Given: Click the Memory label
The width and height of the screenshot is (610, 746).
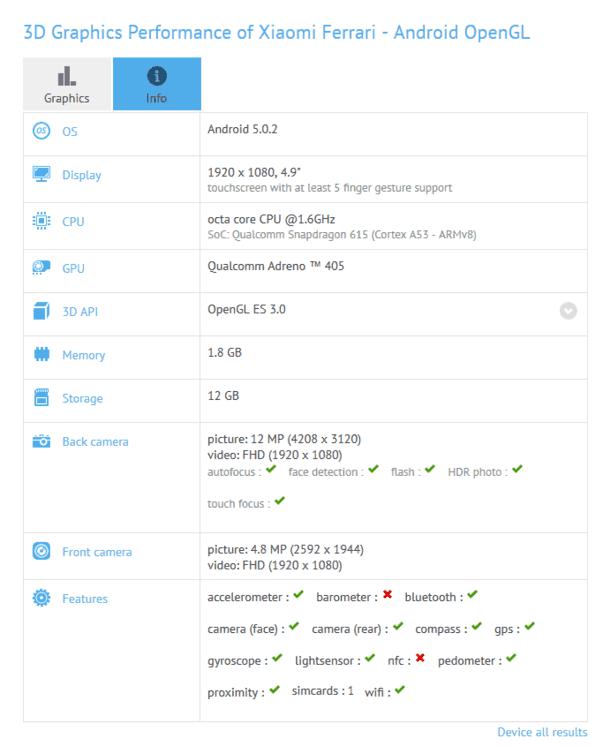Looking at the screenshot, I should pos(84,355).
